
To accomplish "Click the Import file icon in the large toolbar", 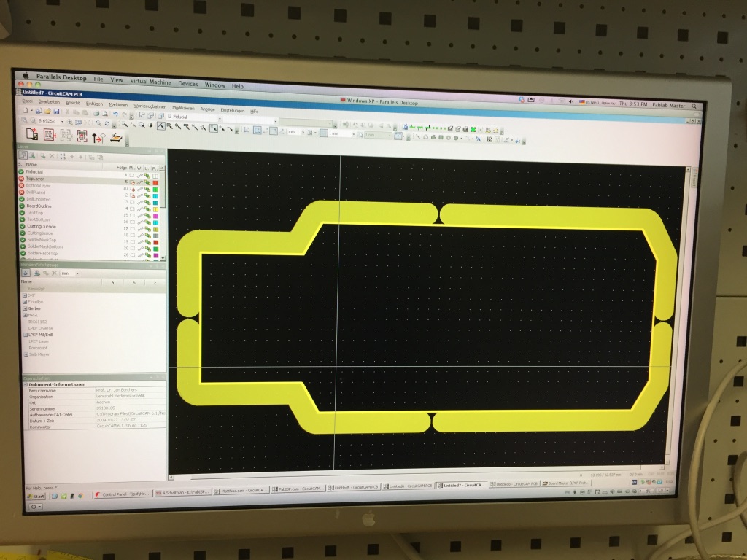I will [x=32, y=134].
